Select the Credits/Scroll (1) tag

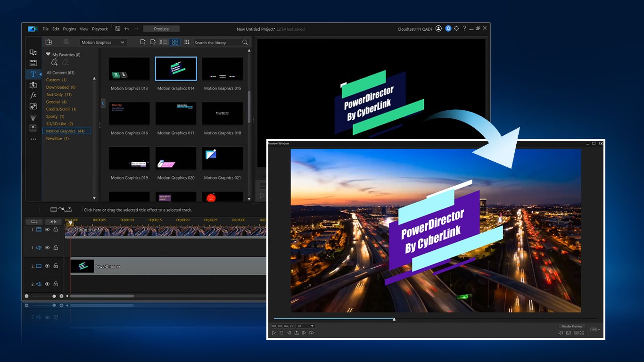point(61,109)
